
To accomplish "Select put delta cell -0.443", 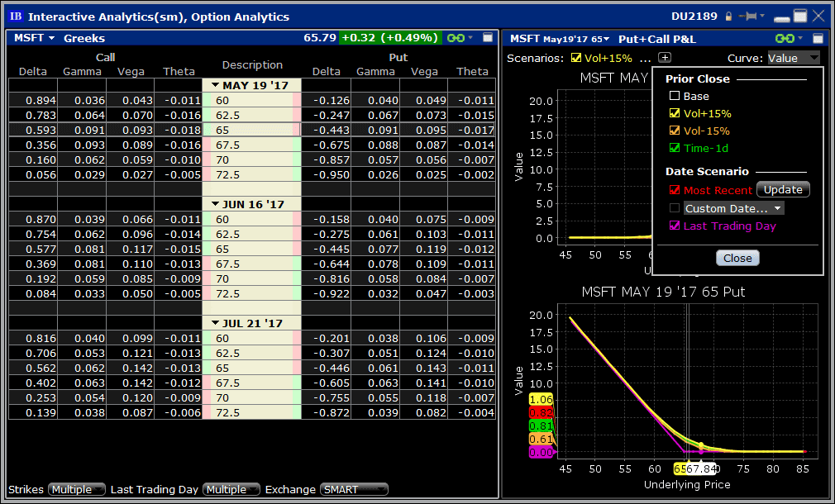I will tap(327, 130).
